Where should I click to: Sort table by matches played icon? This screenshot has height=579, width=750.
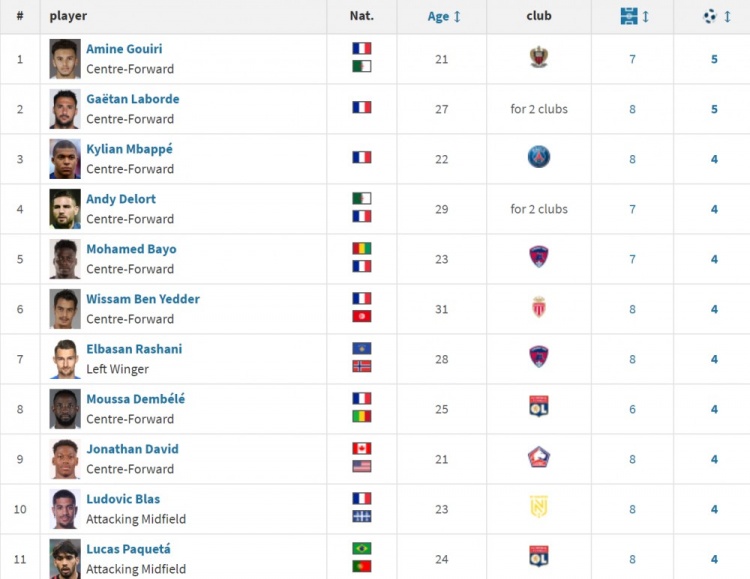[x=629, y=16]
